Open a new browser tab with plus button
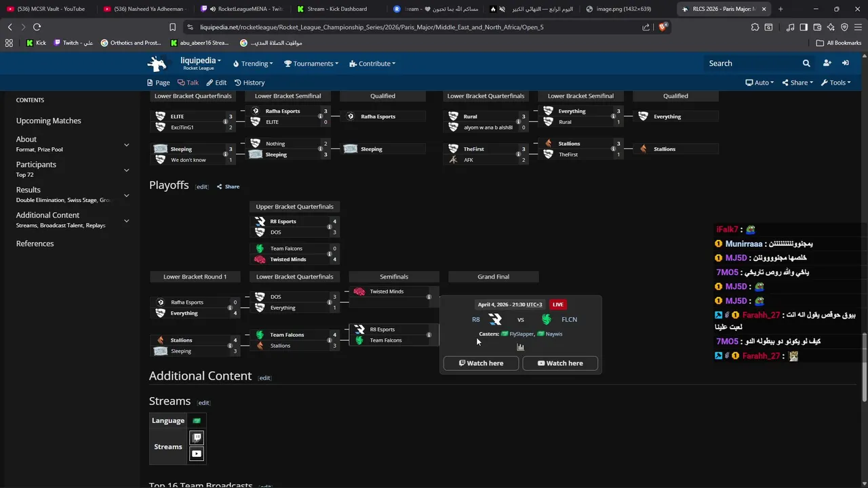The image size is (868, 488). [x=781, y=9]
